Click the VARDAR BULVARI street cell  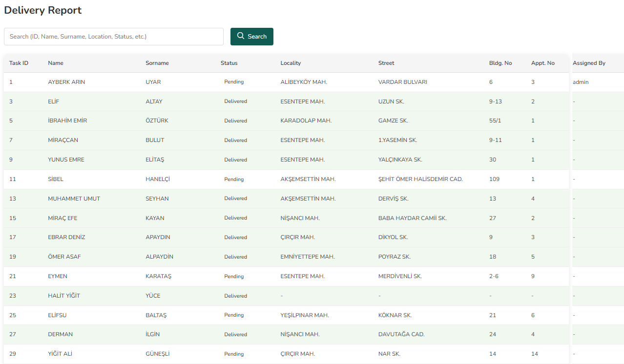point(402,82)
